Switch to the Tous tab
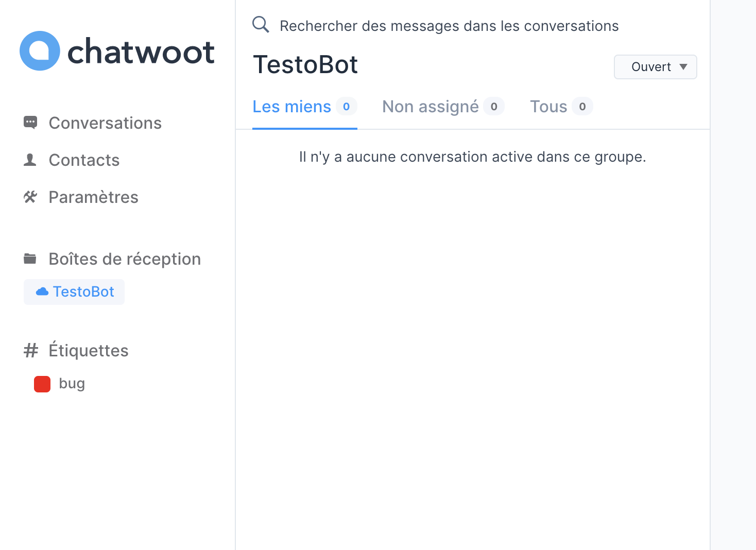 click(x=561, y=107)
